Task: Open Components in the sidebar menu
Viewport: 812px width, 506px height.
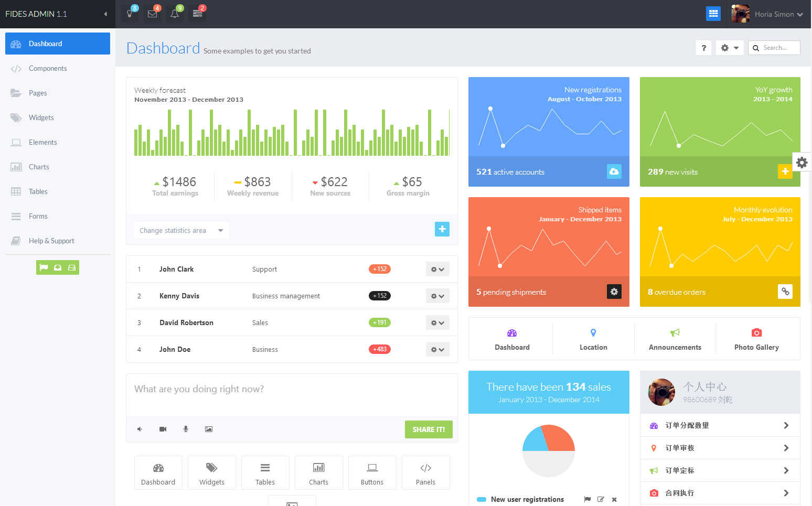Action: (58, 68)
